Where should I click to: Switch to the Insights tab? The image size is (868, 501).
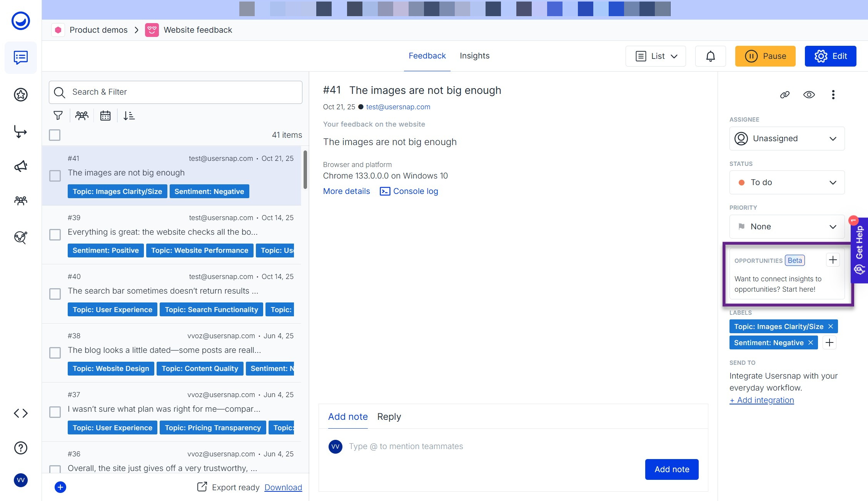(x=474, y=56)
